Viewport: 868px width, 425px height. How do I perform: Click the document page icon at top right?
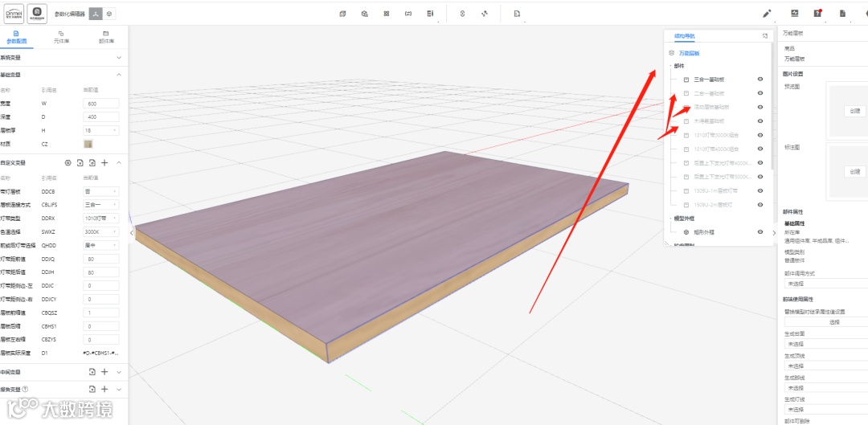click(842, 14)
